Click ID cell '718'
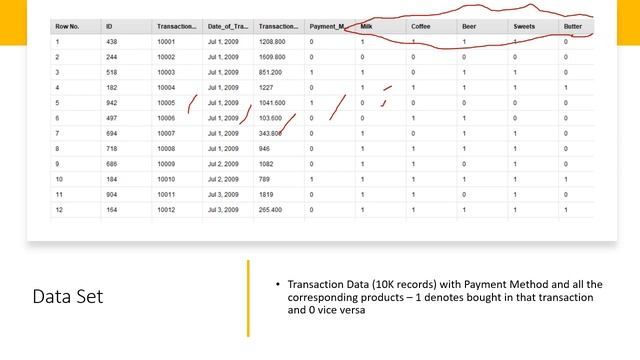The width and height of the screenshot is (640, 360). 111,149
